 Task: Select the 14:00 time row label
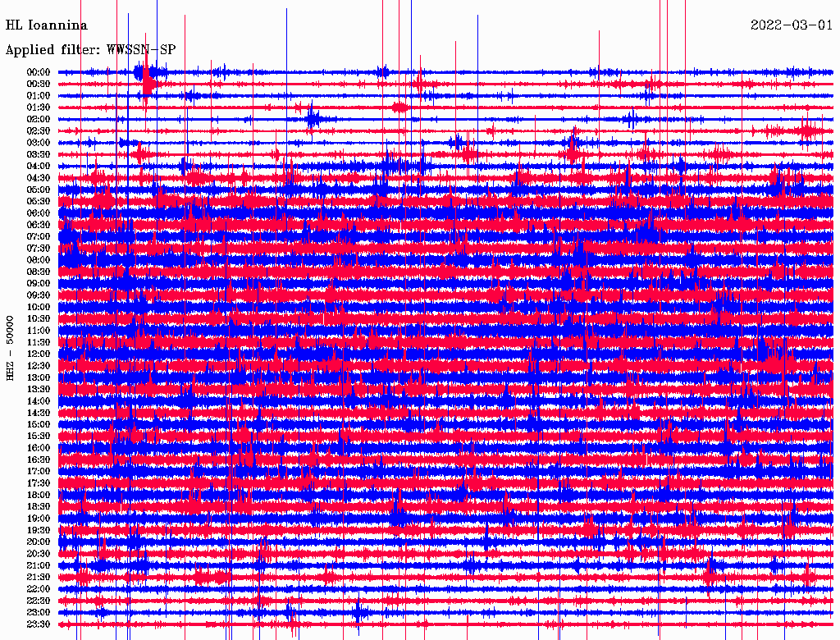point(39,401)
